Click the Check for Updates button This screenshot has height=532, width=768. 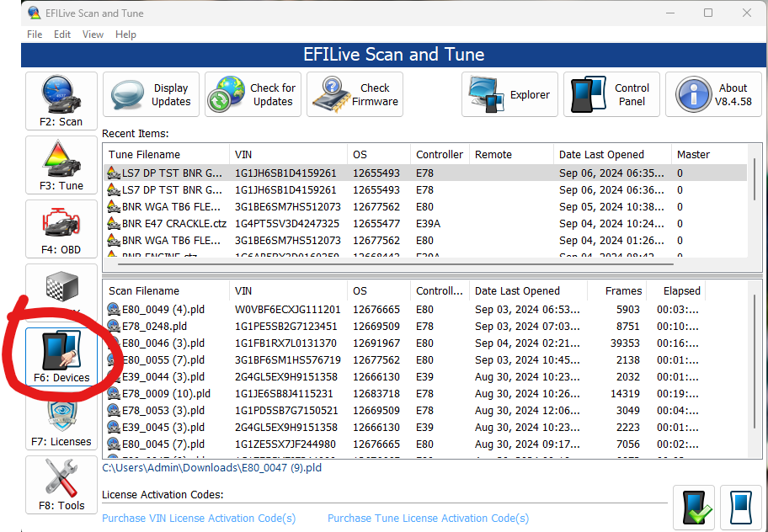[253, 94]
